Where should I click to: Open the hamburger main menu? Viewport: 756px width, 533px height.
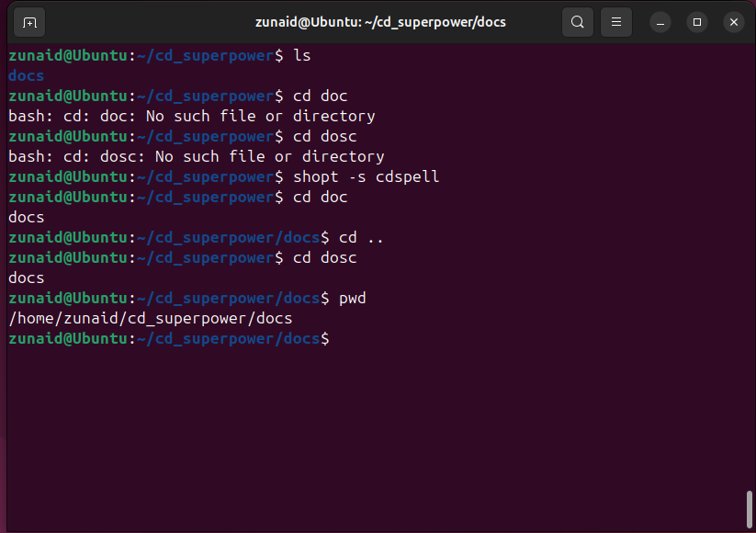point(616,22)
